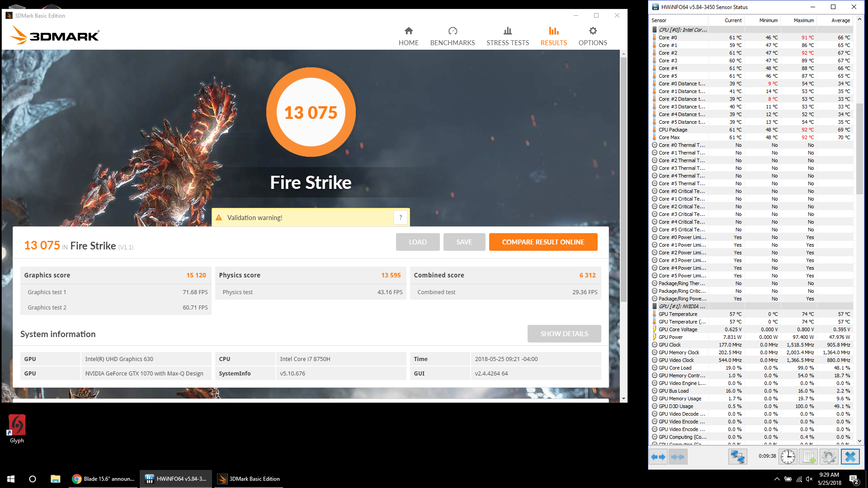Screen dimensions: 868x488
Task: Click HWiNFO network remote monitoring icon
Action: [737, 457]
